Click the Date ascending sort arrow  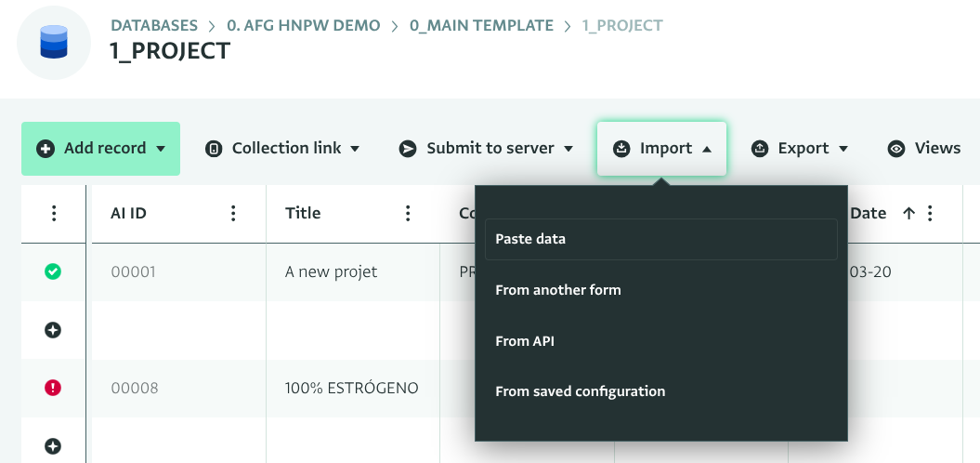tap(908, 213)
